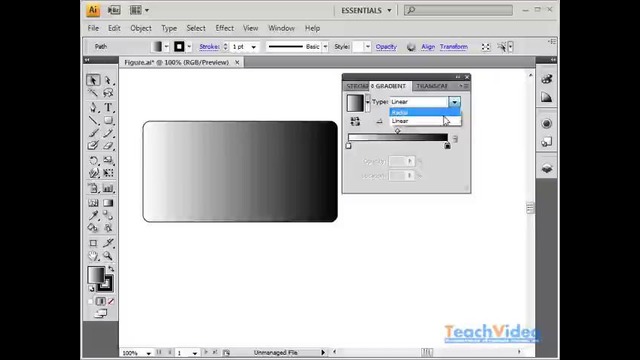The height and width of the screenshot is (360, 640).
Task: Select the Rounded Rectangle shape tool
Action: 108,120
